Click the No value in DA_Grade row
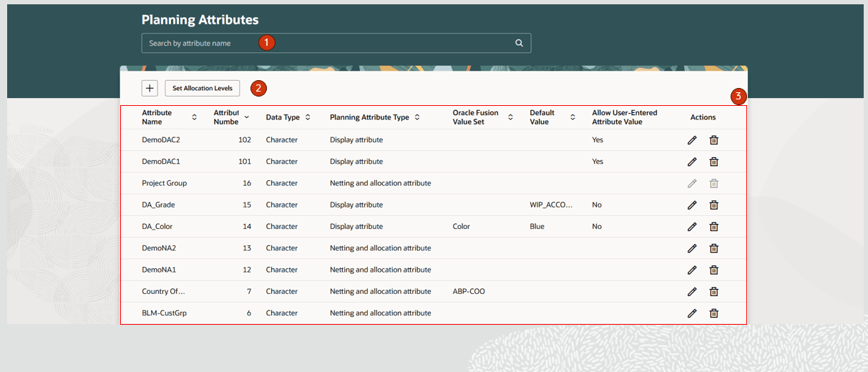 pos(597,205)
